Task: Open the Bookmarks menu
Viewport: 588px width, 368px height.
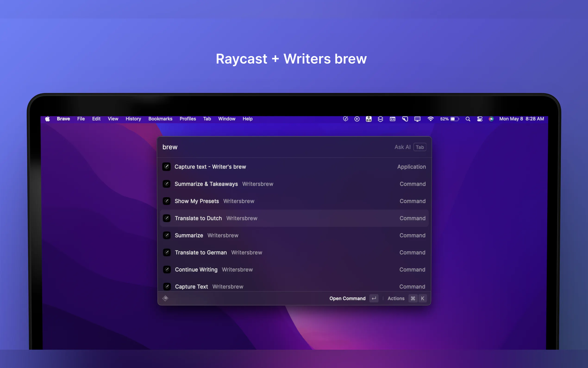Action: [160, 119]
